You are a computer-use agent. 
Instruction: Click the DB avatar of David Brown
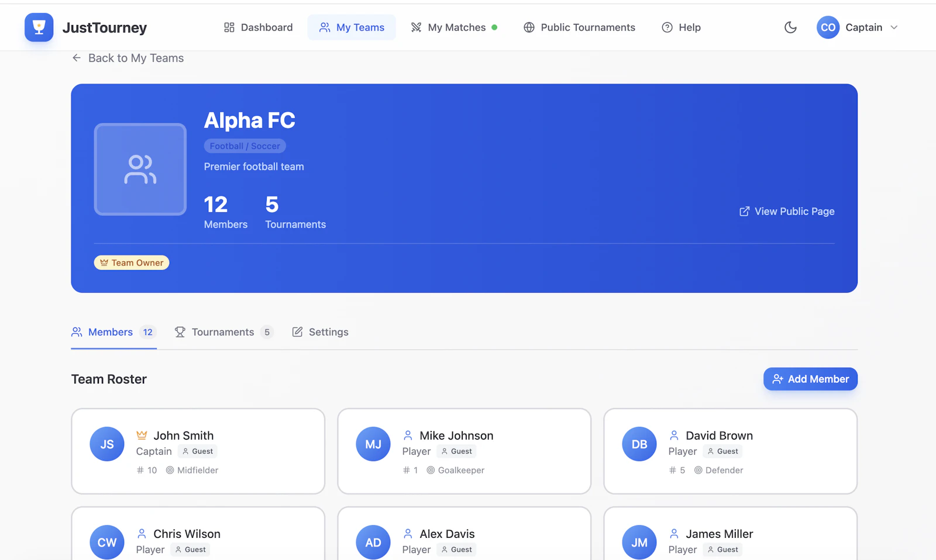coord(639,444)
